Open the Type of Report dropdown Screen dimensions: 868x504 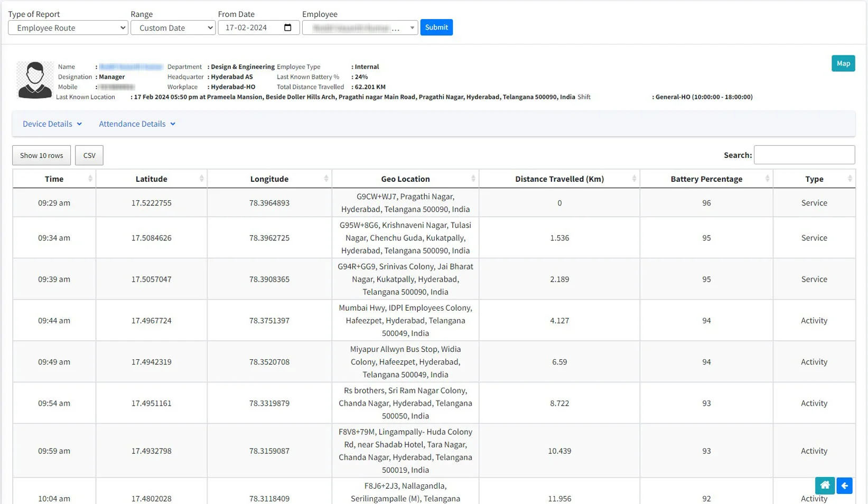(x=67, y=27)
